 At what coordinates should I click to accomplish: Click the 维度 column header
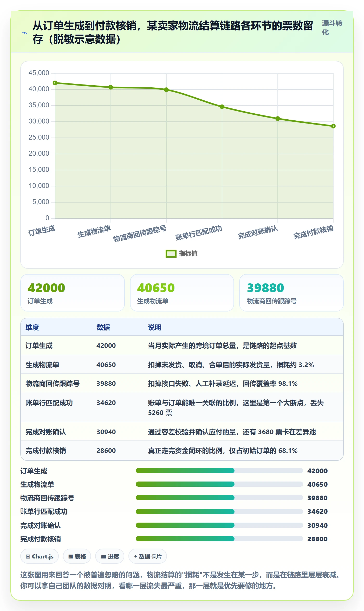pyautogui.click(x=32, y=327)
